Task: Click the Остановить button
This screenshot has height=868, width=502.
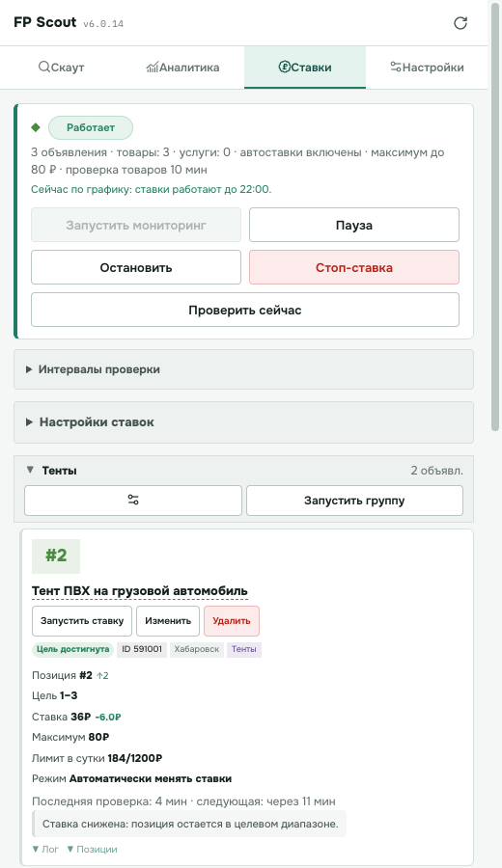Action: coord(136,267)
